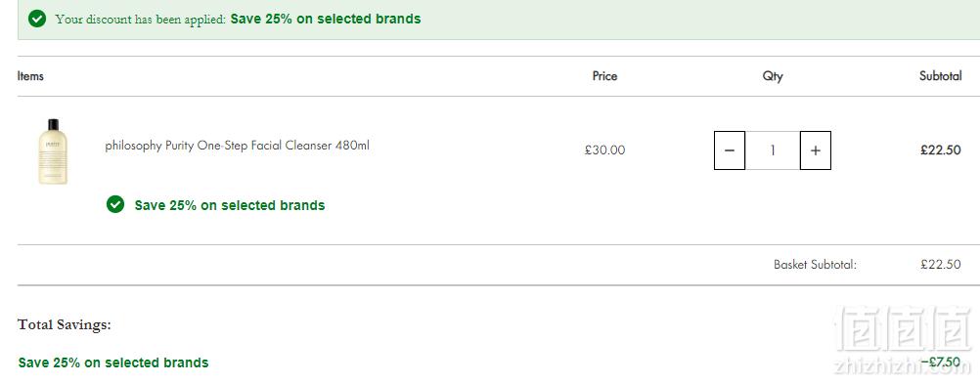Open the philosophy Purity cleanser product thumbnail

pos(53,151)
